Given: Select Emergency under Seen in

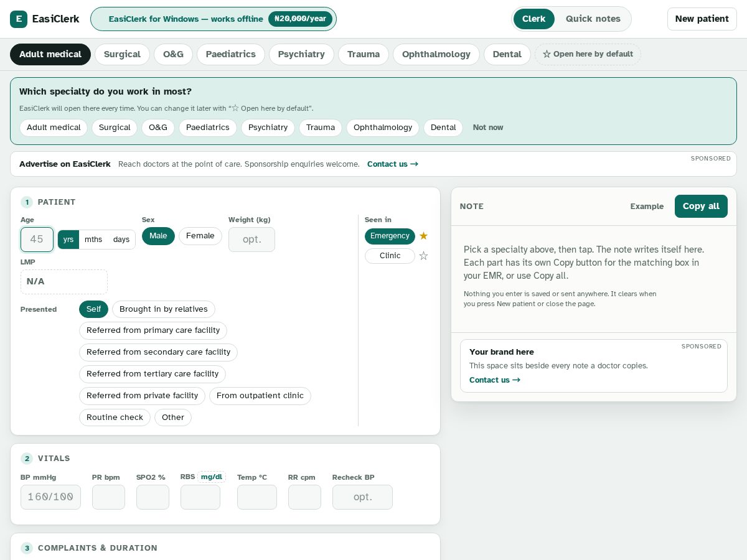Looking at the screenshot, I should coord(390,236).
